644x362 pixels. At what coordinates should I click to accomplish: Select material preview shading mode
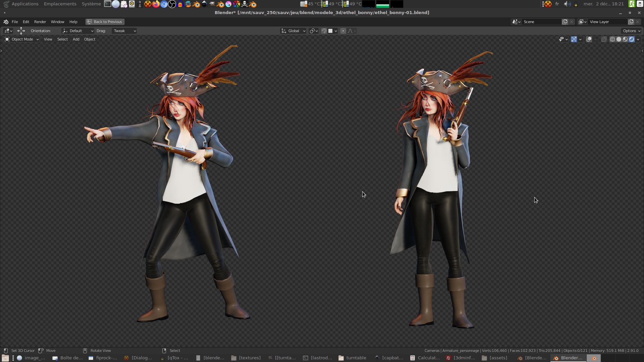click(x=625, y=39)
